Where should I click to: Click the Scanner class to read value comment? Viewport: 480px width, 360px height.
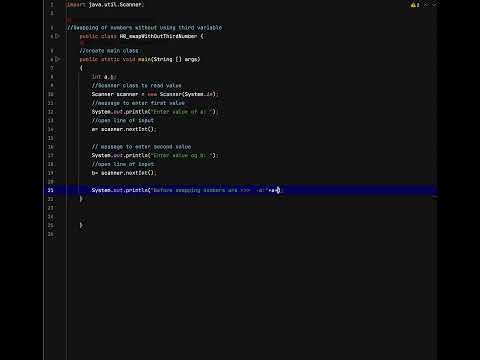tap(137, 86)
